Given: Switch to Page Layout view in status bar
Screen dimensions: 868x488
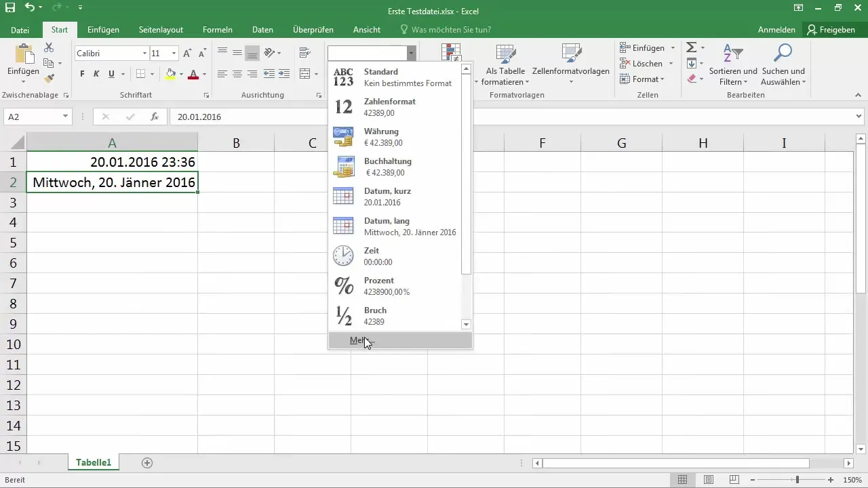Looking at the screenshot, I should (708, 480).
